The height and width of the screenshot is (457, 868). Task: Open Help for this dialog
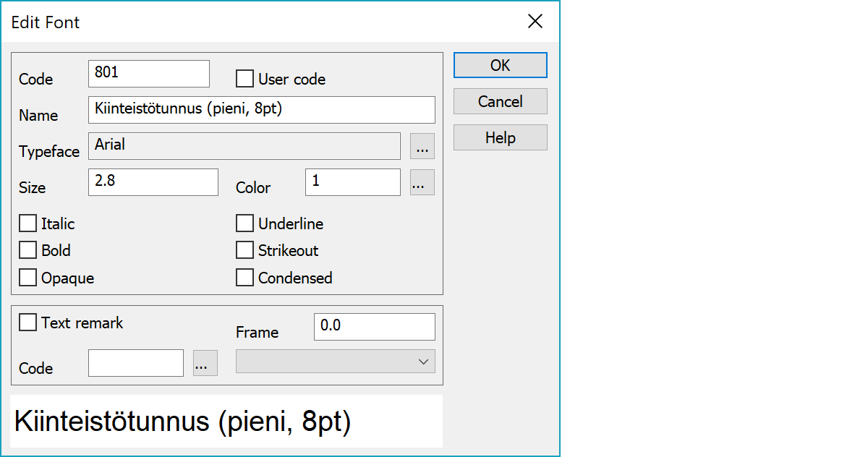pos(501,137)
